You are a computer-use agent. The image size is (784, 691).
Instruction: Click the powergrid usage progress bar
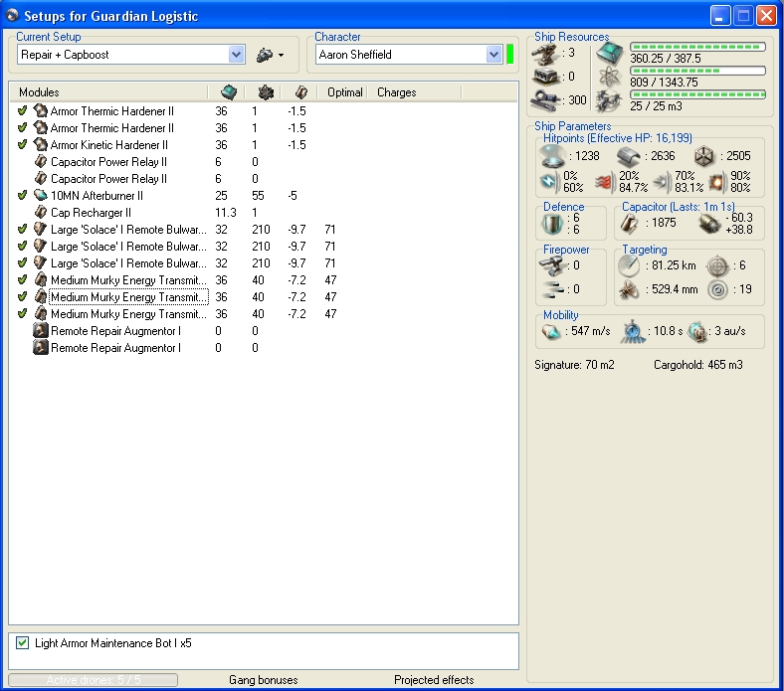coord(698,71)
